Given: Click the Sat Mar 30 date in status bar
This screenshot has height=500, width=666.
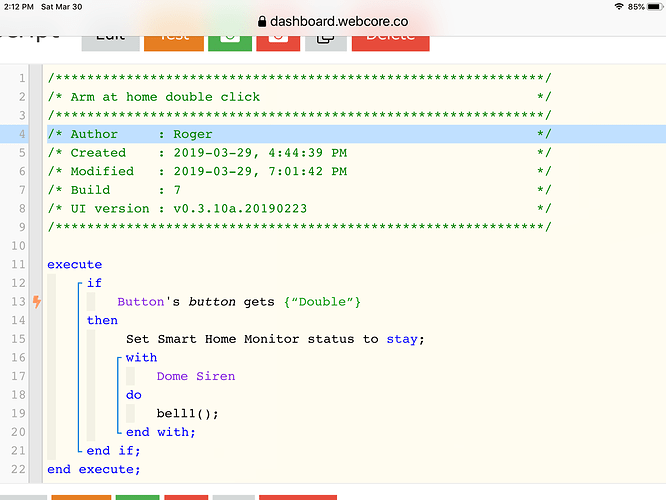Looking at the screenshot, I should pos(62,7).
